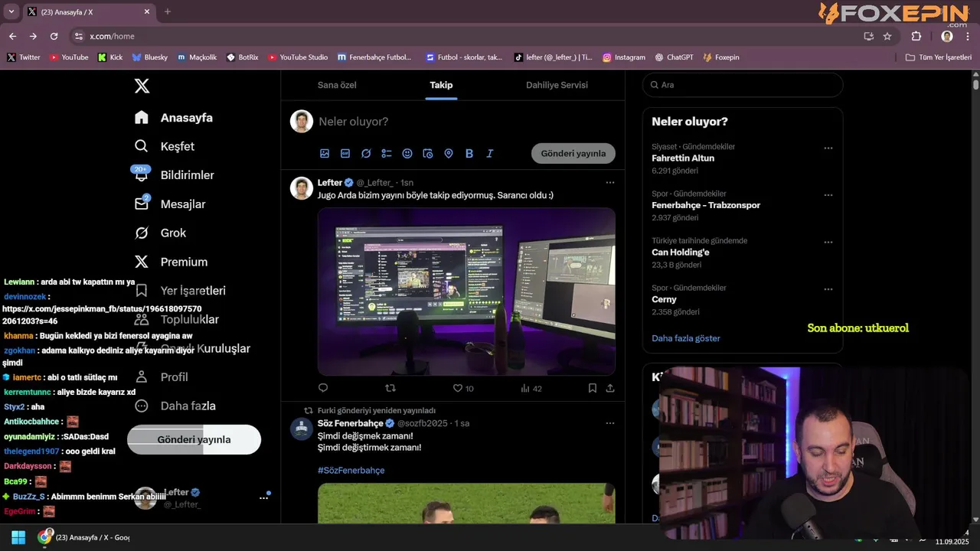
Task: Toggle bold text formatting
Action: (469, 153)
